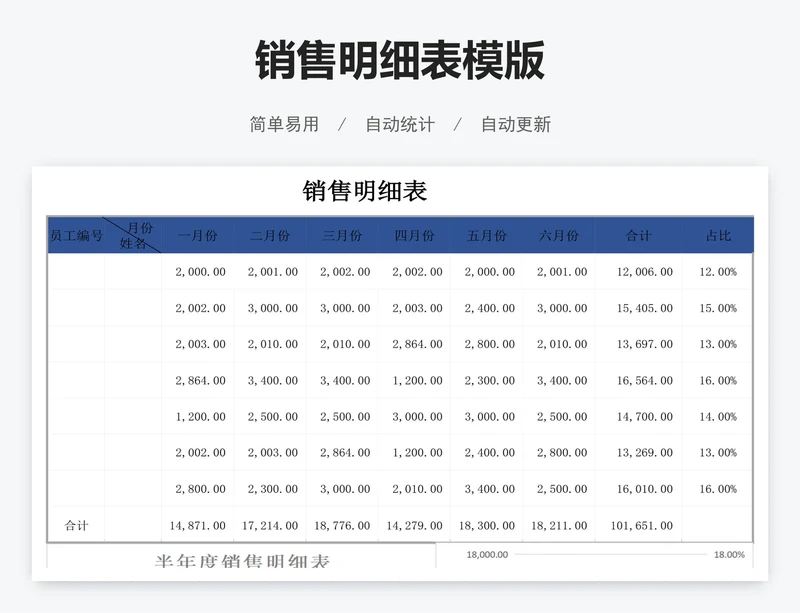Click 16.00% in the 16,564.00 row
The image size is (800, 613).
[718, 381]
